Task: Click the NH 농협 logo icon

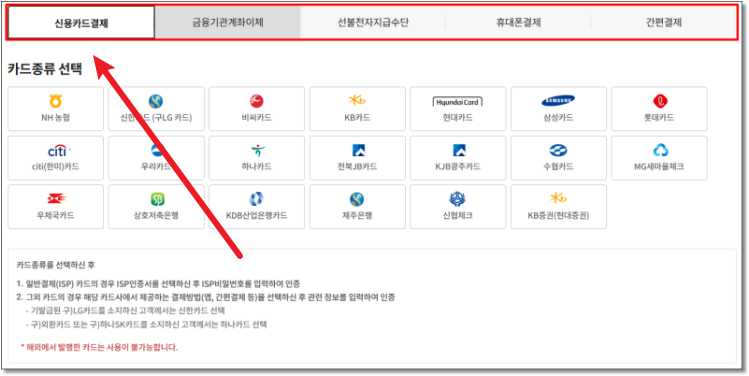Action: click(x=55, y=101)
